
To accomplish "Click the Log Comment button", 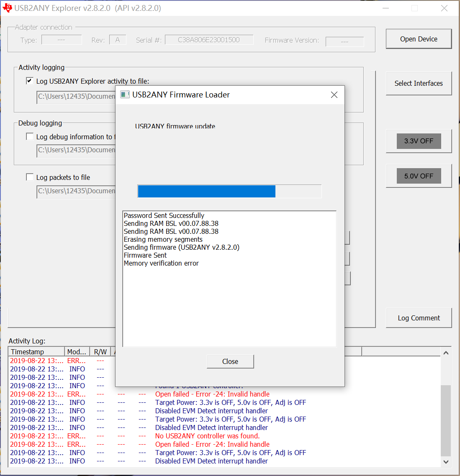I will 419,318.
